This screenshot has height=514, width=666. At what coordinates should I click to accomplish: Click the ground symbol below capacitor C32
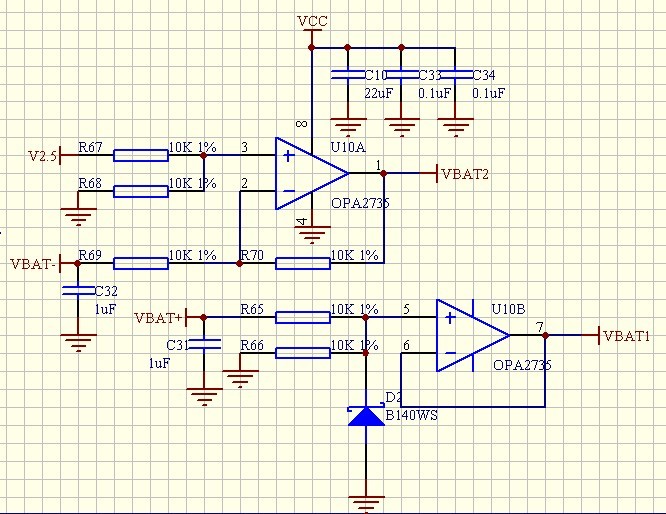coord(78,343)
